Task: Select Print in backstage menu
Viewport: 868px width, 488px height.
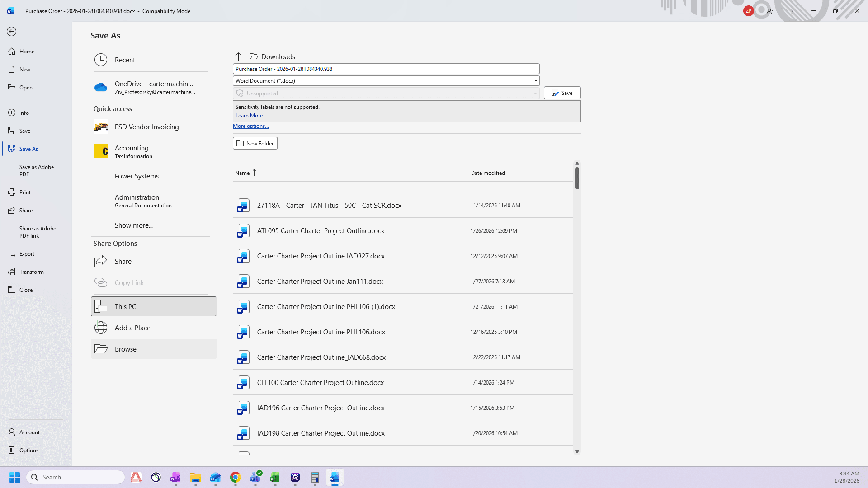Action: [x=25, y=192]
